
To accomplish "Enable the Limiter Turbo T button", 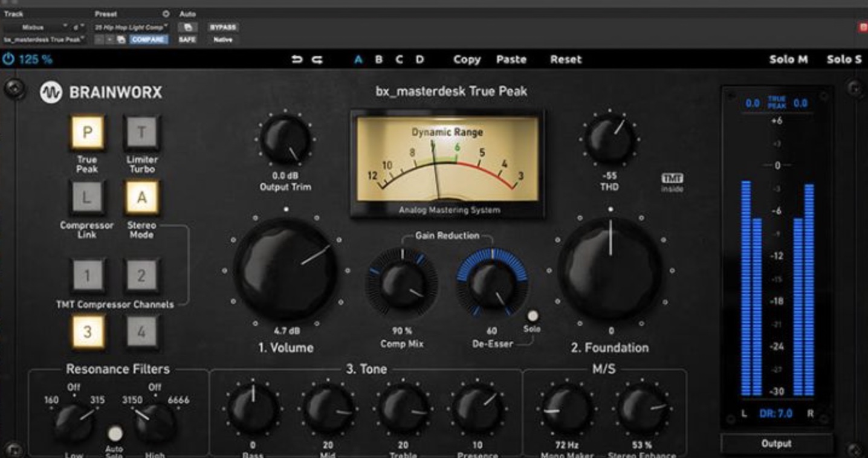I will click(x=141, y=133).
